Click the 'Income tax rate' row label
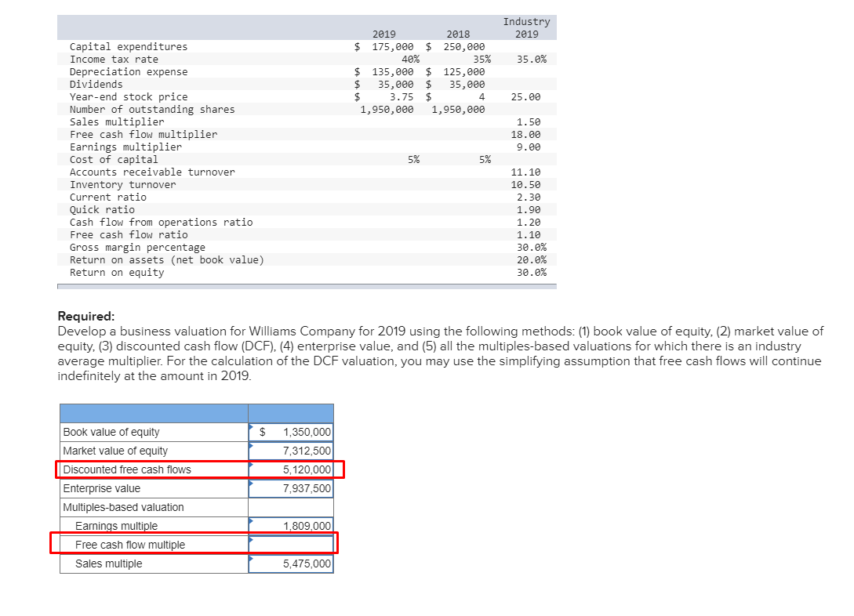854x616 pixels. point(114,60)
